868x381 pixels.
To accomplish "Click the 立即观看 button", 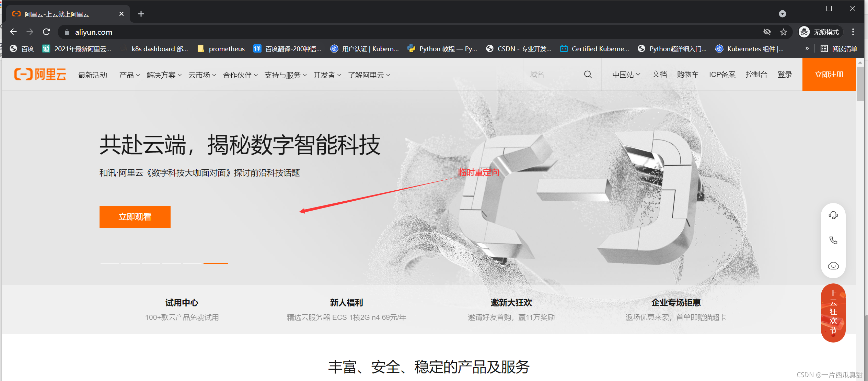I will [x=135, y=217].
